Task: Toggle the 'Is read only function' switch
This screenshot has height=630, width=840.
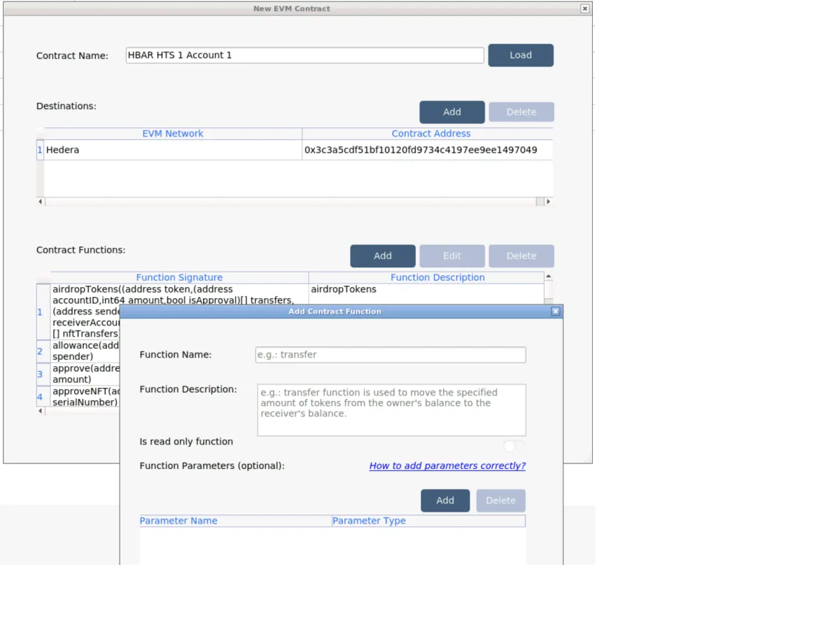Action: point(514,446)
